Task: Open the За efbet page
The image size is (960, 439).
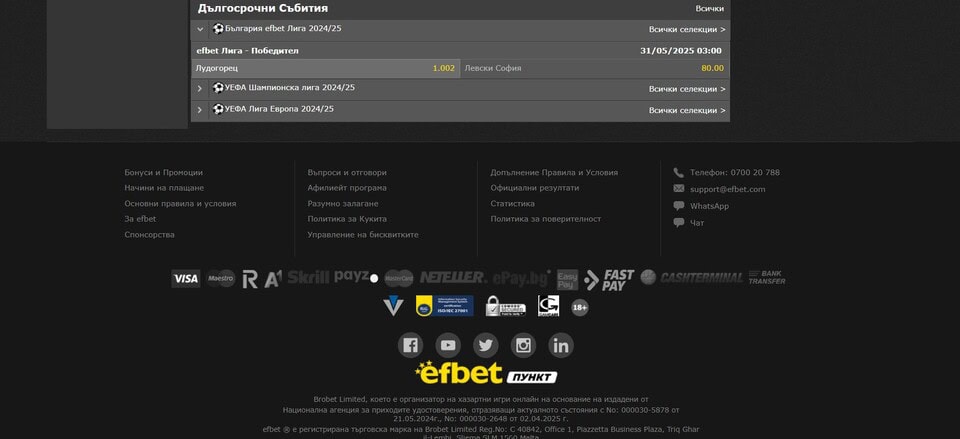Action: [x=140, y=219]
